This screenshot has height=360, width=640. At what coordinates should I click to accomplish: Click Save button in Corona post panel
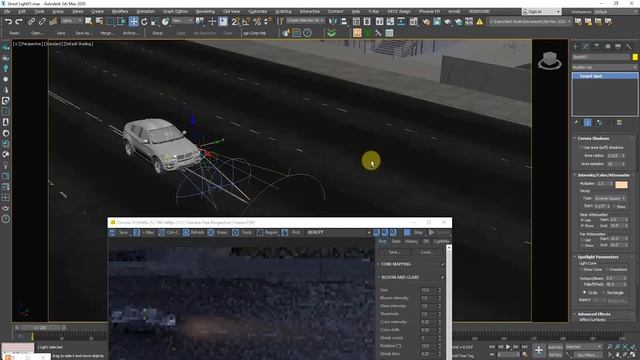pyautogui.click(x=394, y=252)
